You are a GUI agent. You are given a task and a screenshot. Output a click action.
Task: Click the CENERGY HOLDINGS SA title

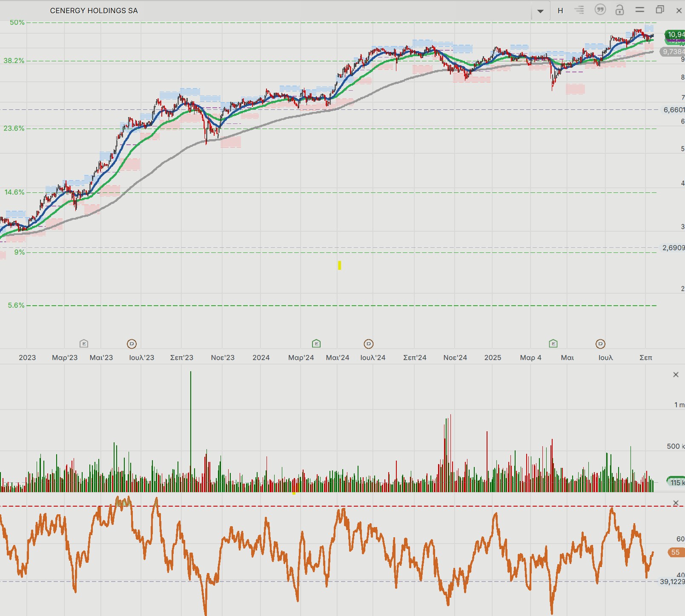[x=94, y=11]
